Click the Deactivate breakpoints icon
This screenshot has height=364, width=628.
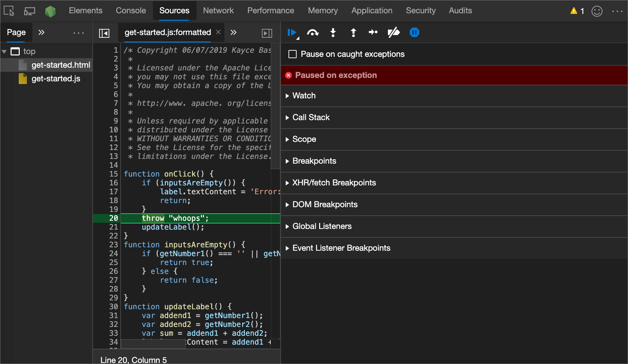pos(394,33)
